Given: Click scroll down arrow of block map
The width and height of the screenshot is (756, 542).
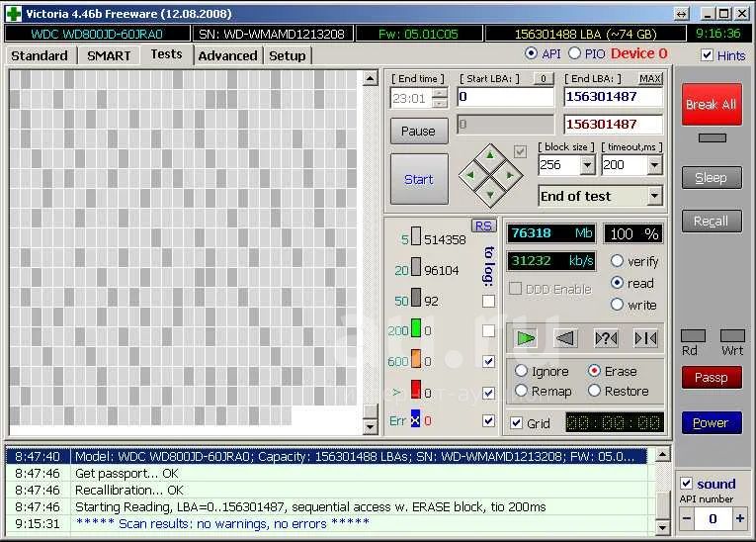Looking at the screenshot, I should coord(370,426).
